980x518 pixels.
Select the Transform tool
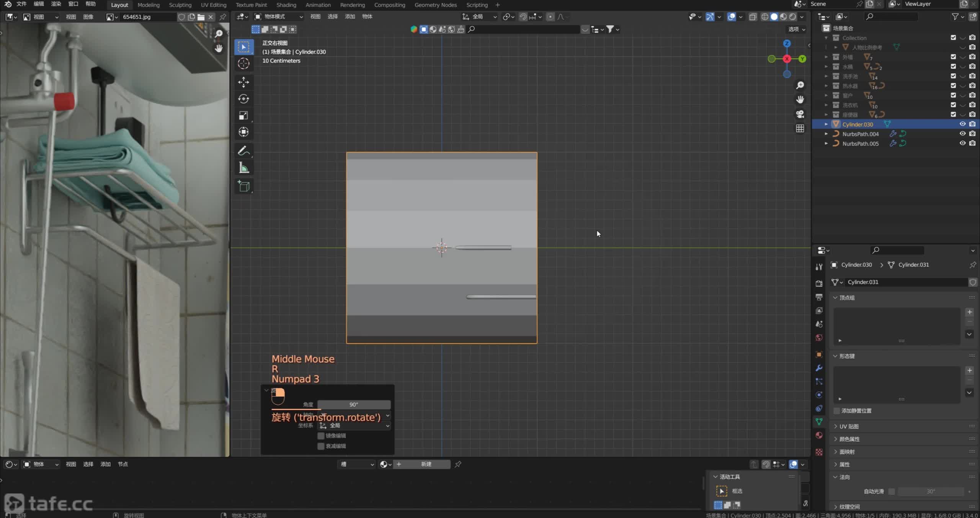(x=243, y=132)
